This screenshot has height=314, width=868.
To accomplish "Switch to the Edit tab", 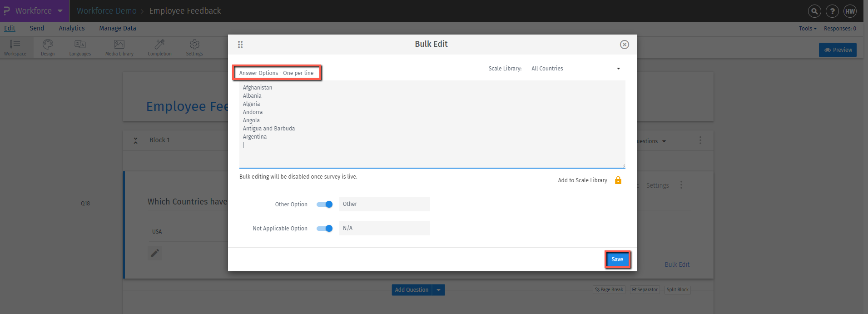I will click(x=10, y=28).
